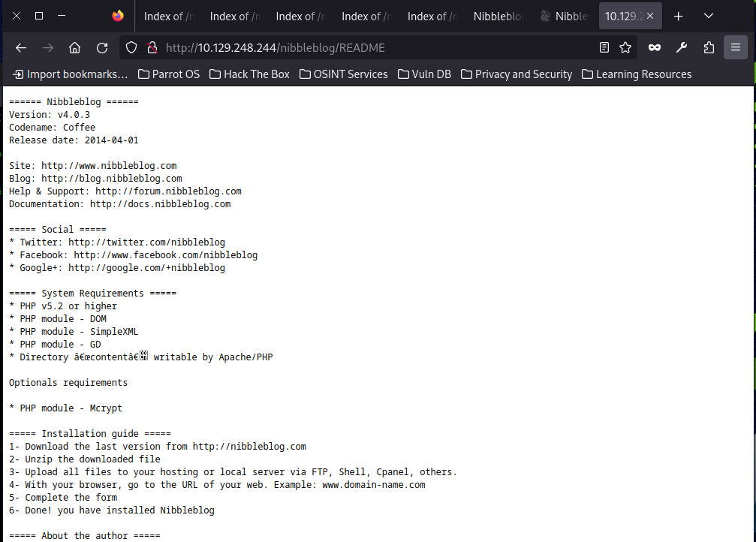The width and height of the screenshot is (756, 542).
Task: Click the Site: http://www.nibbleblog.com text
Action: click(x=92, y=166)
